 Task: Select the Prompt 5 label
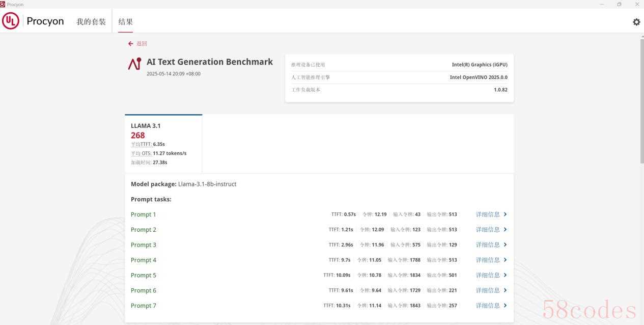[144, 275]
